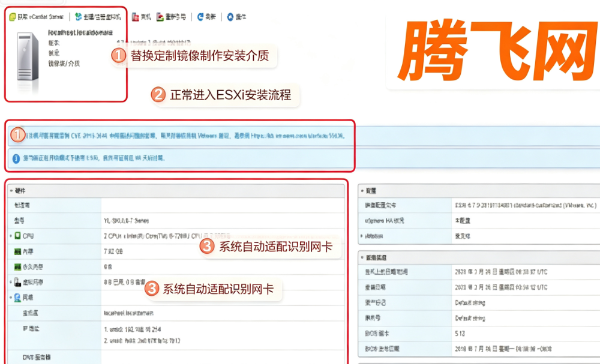Click the blue info icon in notice

[16, 158]
